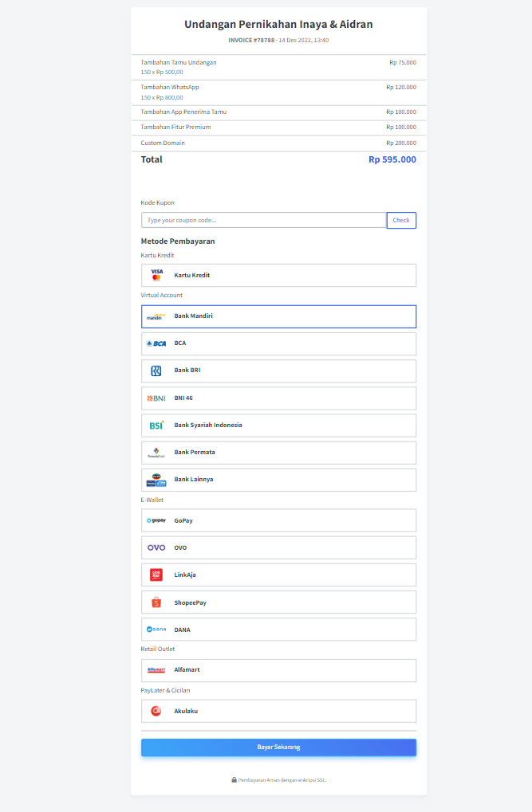
Task: Click the Bank Lainnya cards icon
Action: pyautogui.click(x=156, y=480)
